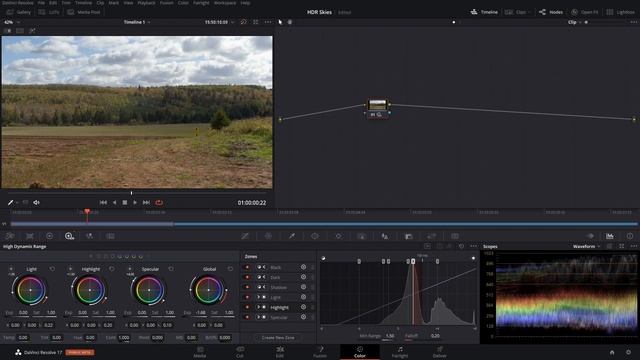Image resolution: width=640 pixels, height=360 pixels.
Task: Open the Color Warper palette
Action: (268, 236)
